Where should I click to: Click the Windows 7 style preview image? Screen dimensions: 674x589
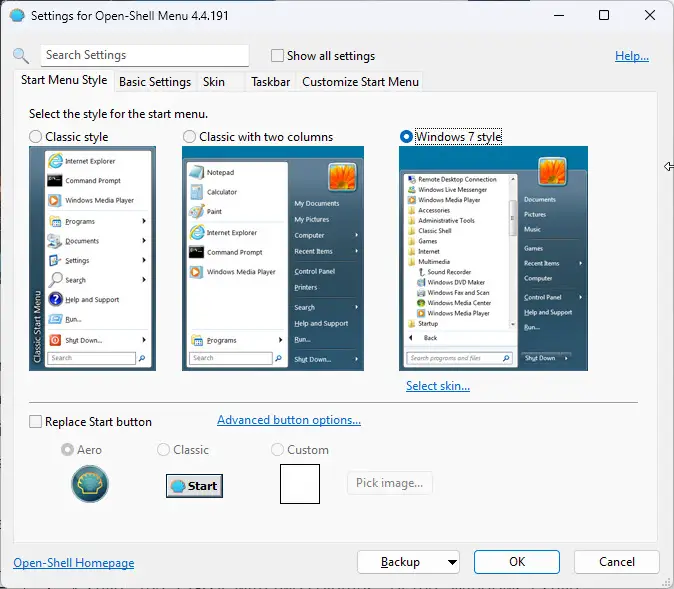[x=493, y=258]
